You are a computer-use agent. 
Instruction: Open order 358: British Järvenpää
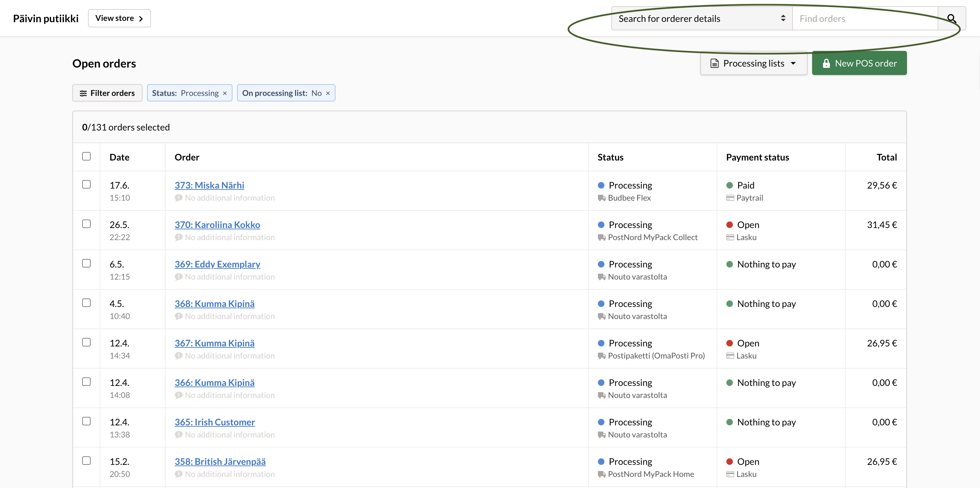pos(220,462)
